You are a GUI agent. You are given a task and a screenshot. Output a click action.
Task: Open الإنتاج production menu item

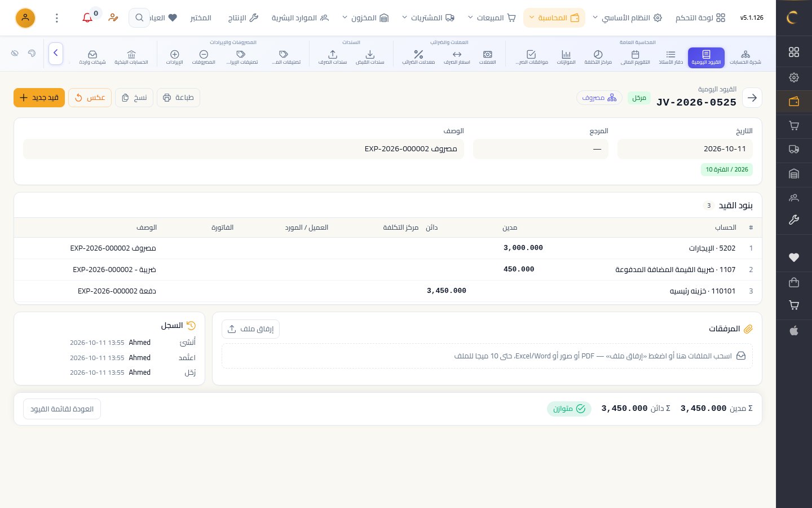tap(243, 18)
